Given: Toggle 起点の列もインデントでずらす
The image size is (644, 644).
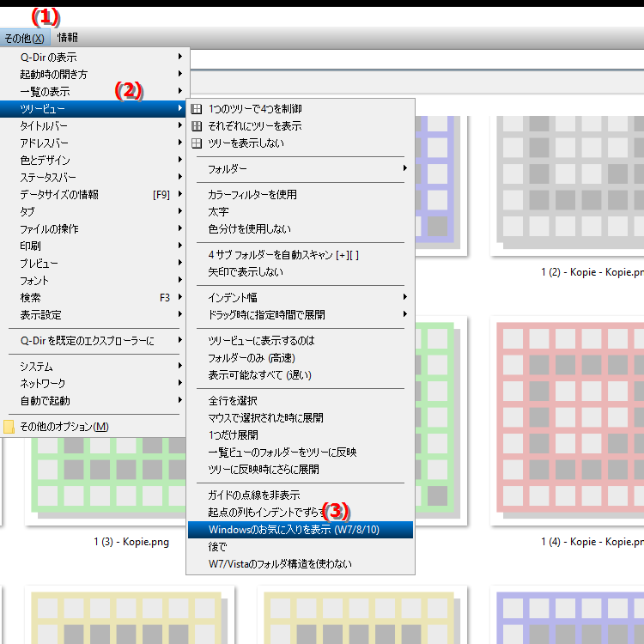Looking at the screenshot, I should tap(301, 513).
